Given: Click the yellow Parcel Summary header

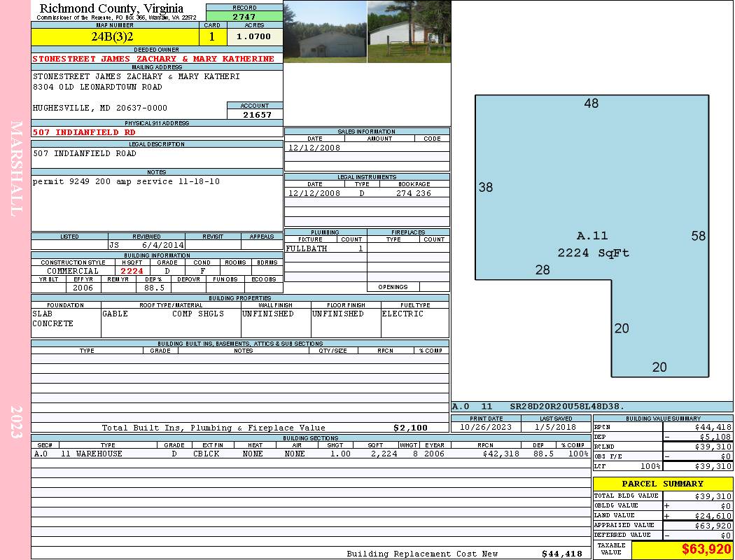Looking at the screenshot, I should (x=662, y=484).
